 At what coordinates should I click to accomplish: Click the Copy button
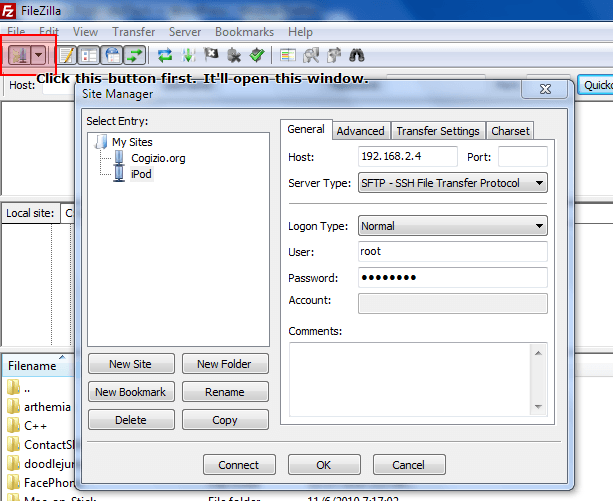(x=225, y=420)
